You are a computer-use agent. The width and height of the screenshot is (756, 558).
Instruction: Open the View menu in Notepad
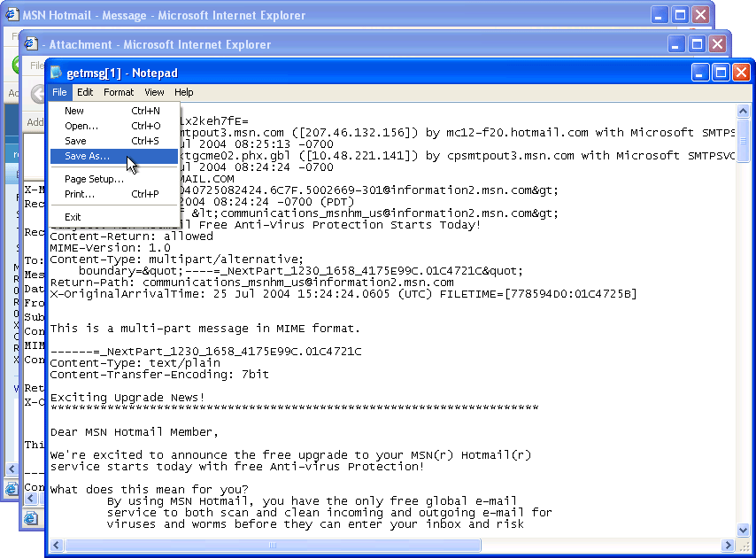click(154, 92)
